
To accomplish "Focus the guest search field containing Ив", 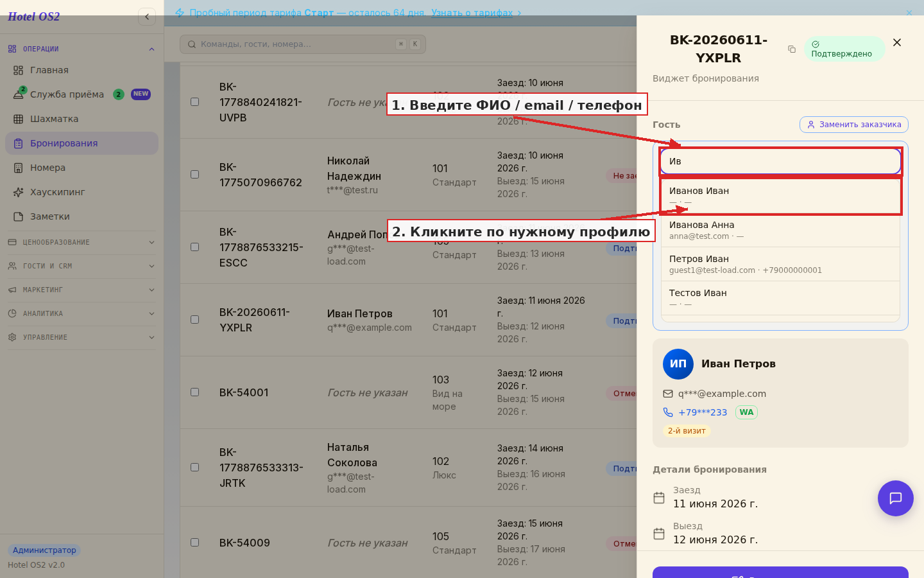I will click(780, 161).
